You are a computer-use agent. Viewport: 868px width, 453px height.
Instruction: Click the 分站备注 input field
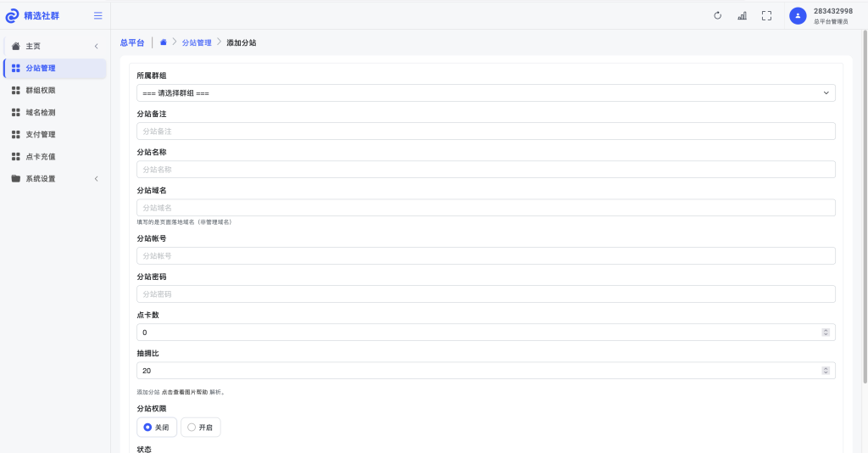(x=486, y=131)
